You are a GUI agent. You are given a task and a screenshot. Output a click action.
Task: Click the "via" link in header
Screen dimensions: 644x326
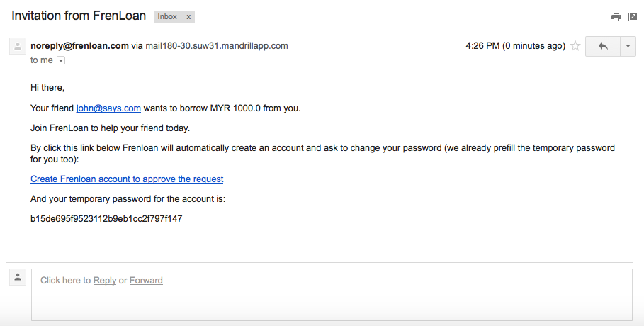pos(137,46)
